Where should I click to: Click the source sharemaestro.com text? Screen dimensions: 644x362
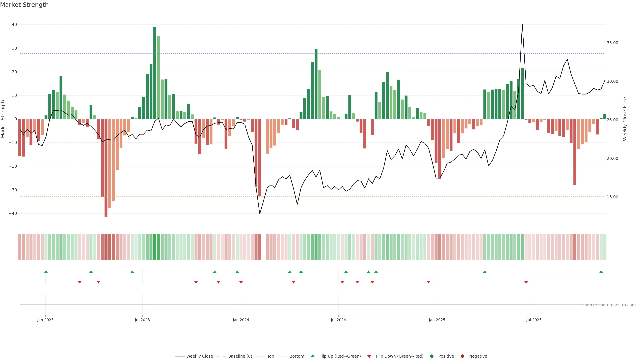(x=609, y=305)
